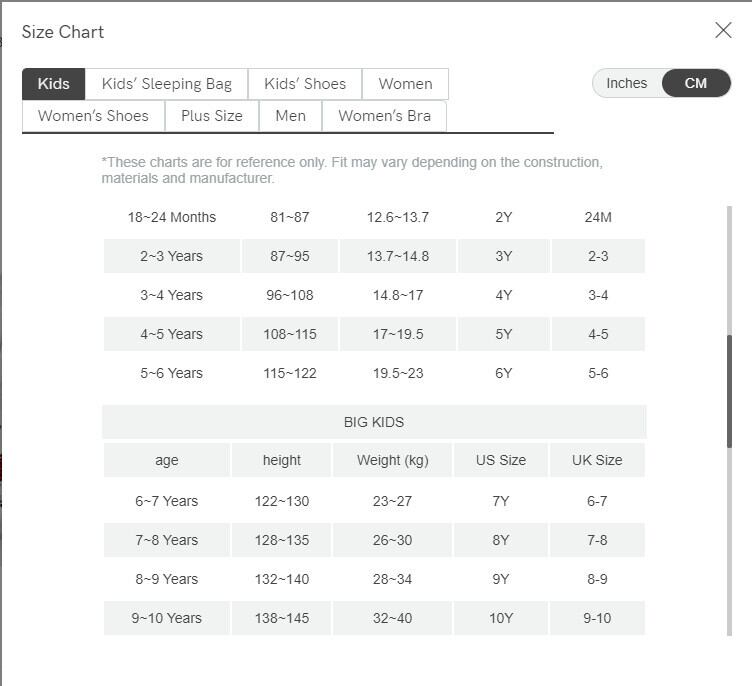Switch units to Inches

click(627, 83)
